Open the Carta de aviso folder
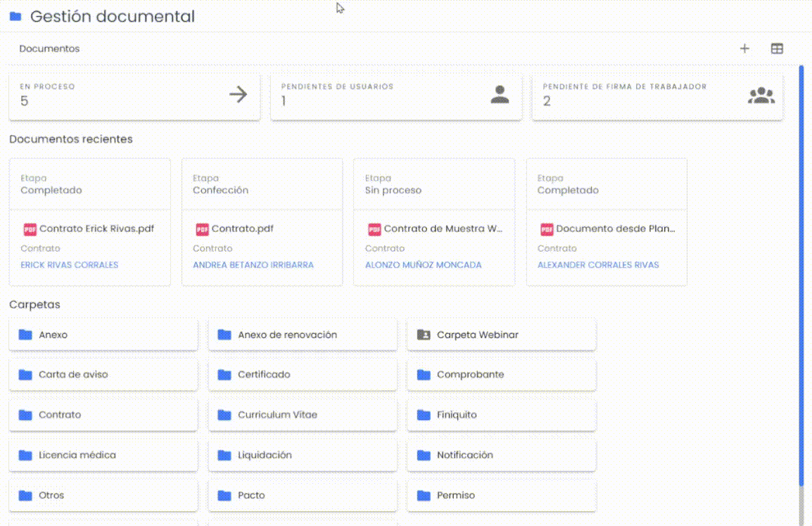Viewport: 812px width, 526px height. coord(103,374)
